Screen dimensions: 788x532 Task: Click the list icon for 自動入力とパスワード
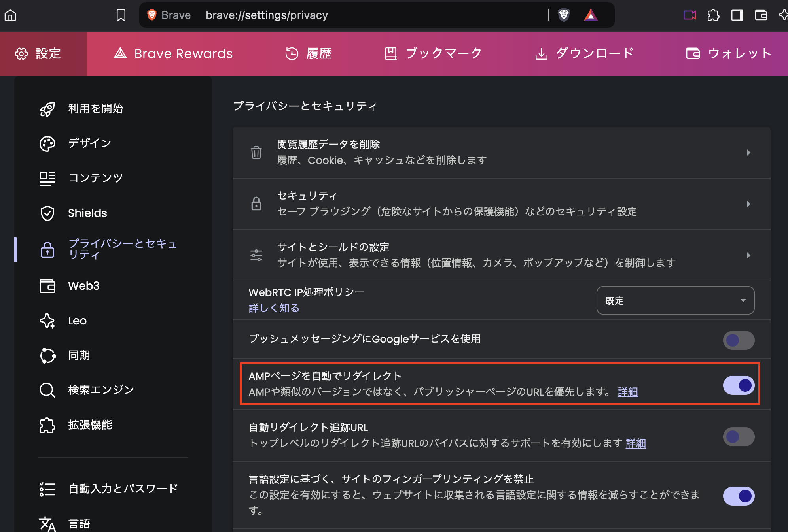(x=47, y=489)
